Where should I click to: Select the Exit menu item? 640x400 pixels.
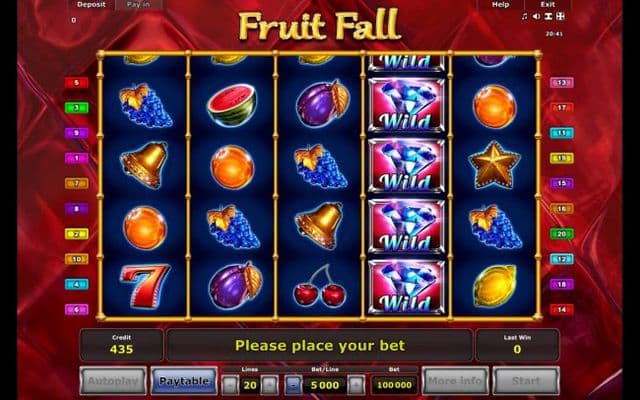548,4
